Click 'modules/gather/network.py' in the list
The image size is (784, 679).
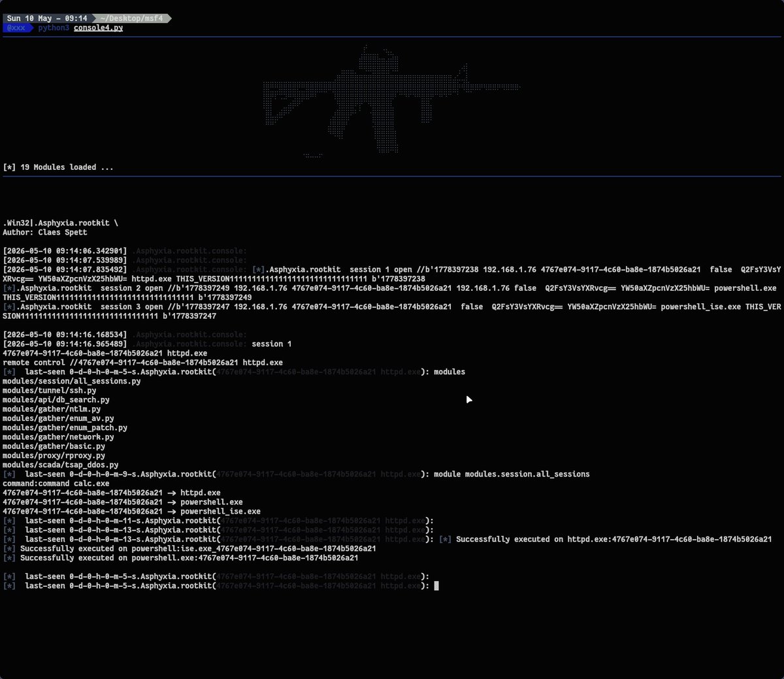coord(58,437)
